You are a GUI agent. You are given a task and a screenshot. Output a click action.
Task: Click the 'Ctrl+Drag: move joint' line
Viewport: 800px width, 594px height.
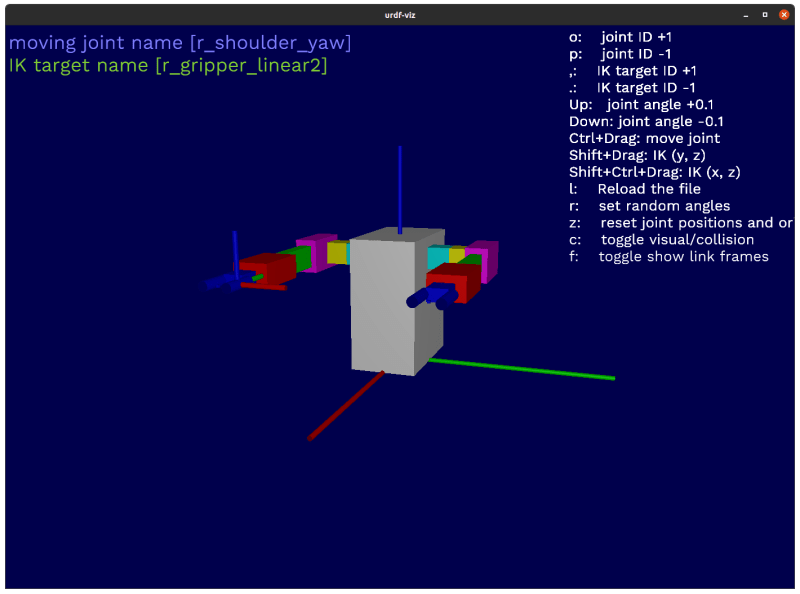click(x=645, y=138)
